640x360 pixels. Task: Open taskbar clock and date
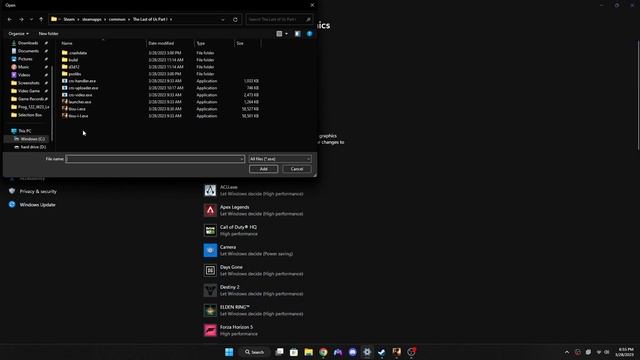click(x=625, y=352)
